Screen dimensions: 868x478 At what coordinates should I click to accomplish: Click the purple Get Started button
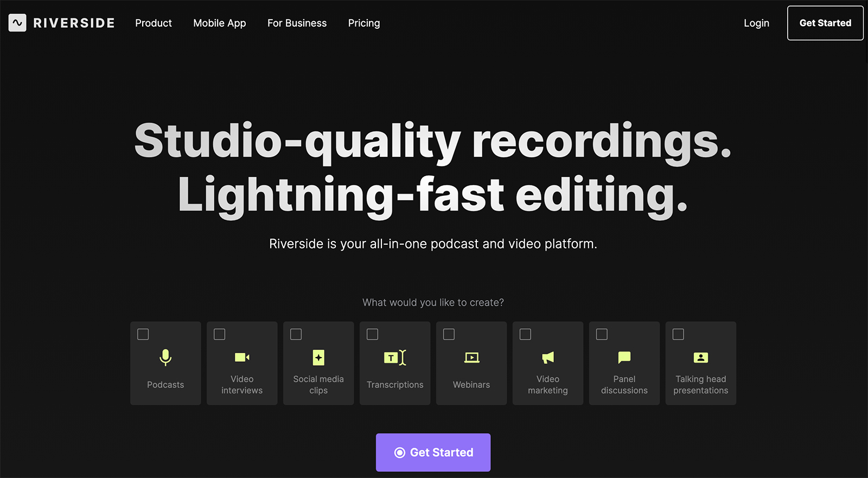pyautogui.click(x=433, y=452)
